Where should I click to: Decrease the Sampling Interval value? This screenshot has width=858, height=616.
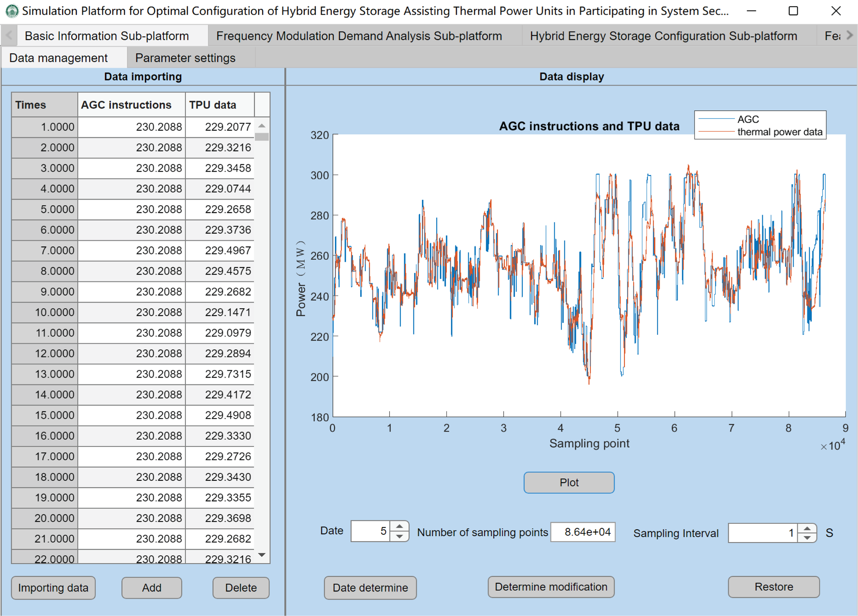[x=807, y=538]
